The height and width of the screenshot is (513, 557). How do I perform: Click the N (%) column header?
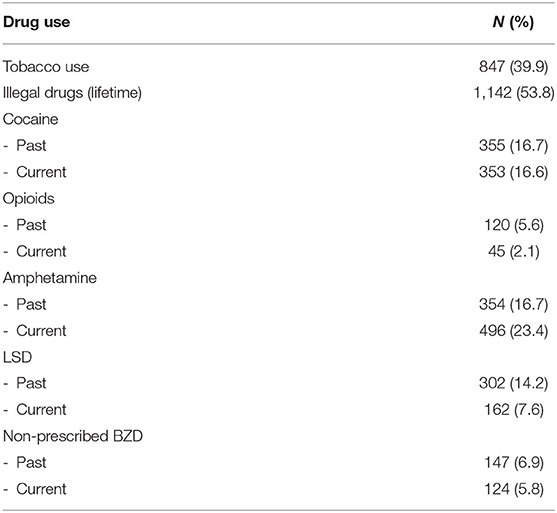(513, 23)
